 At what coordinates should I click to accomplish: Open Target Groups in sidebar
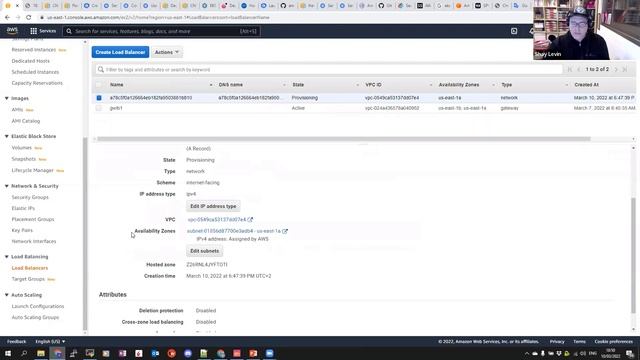pyautogui.click(x=28, y=279)
